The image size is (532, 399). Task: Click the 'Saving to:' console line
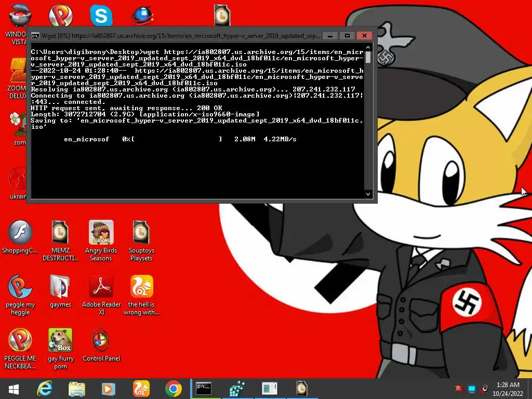(x=197, y=124)
